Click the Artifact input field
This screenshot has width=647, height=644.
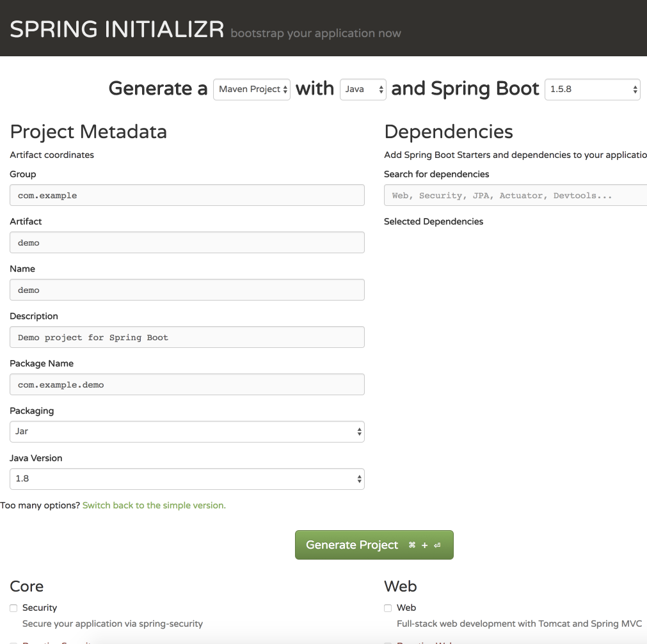coord(187,242)
